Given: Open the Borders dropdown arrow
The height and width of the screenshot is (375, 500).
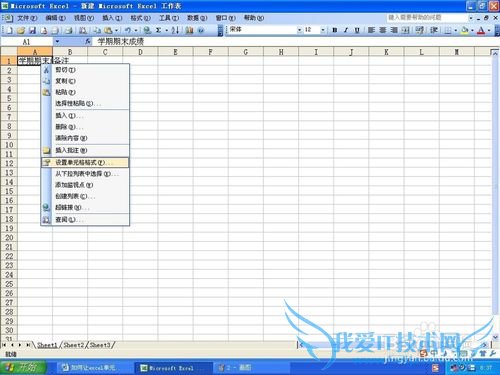Looking at the screenshot, I should pos(455,30).
